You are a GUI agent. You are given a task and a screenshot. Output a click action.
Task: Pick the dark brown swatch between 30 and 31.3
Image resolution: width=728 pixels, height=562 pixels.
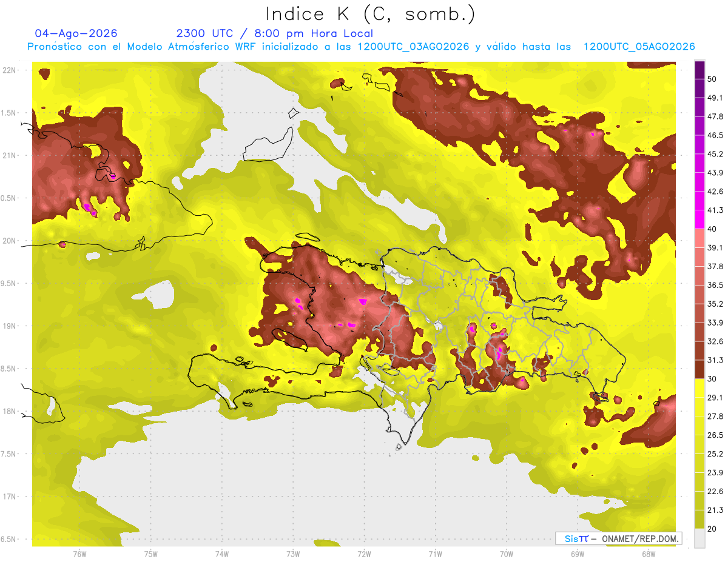point(699,370)
